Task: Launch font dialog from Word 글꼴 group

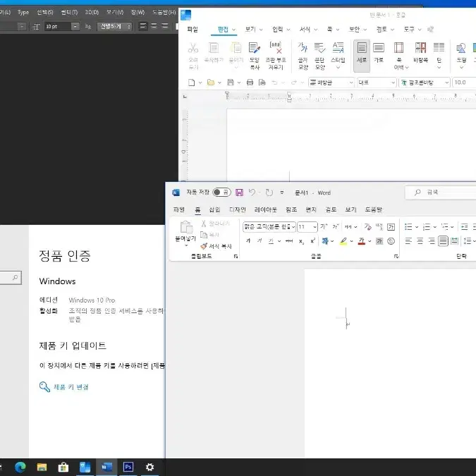Action: (x=396, y=257)
